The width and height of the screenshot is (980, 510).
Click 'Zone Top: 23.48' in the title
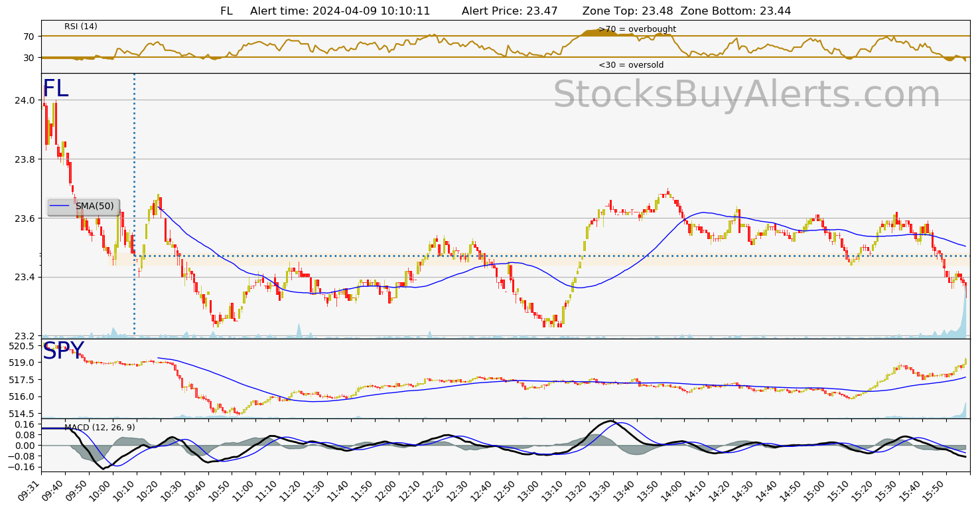pyautogui.click(x=628, y=11)
